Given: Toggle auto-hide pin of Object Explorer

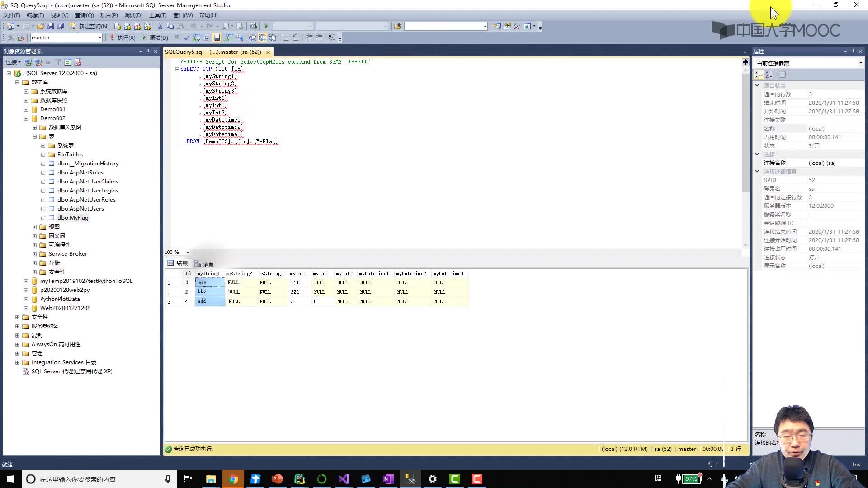Looking at the screenshot, I should (148, 51).
